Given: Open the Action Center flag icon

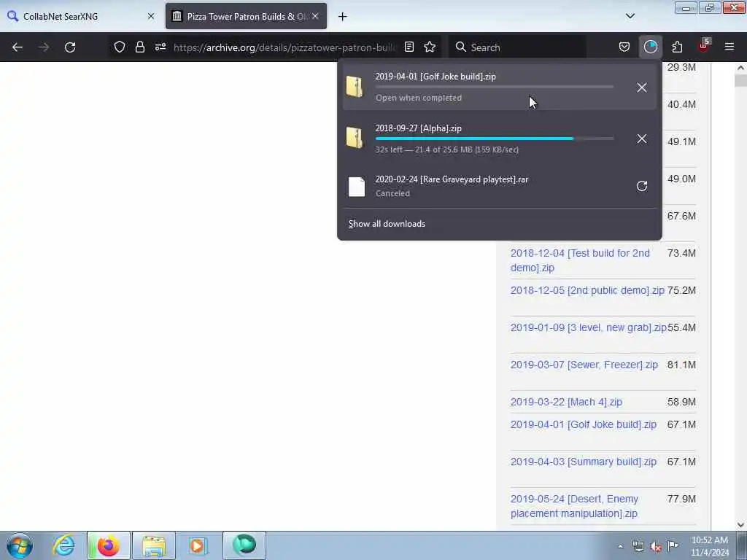Looking at the screenshot, I should (673, 546).
